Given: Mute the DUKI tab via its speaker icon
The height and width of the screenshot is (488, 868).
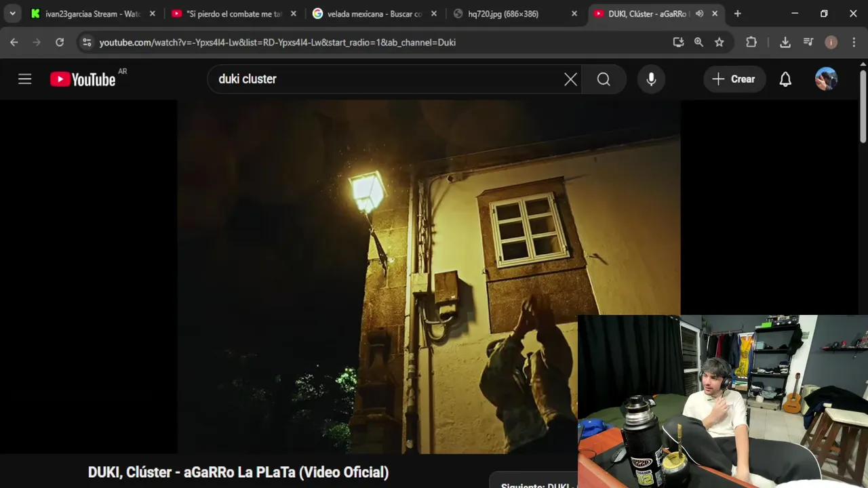Looking at the screenshot, I should (x=699, y=14).
